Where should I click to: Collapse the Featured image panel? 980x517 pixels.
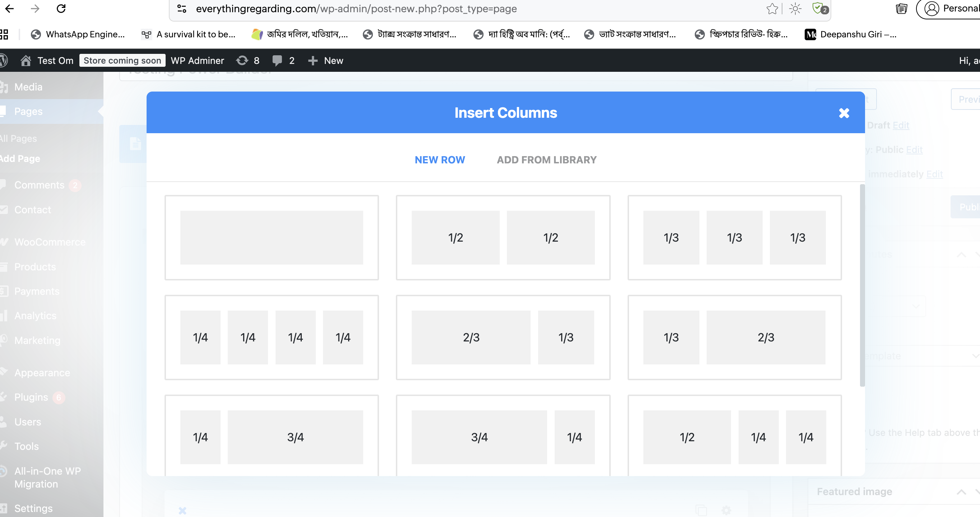coord(961,492)
